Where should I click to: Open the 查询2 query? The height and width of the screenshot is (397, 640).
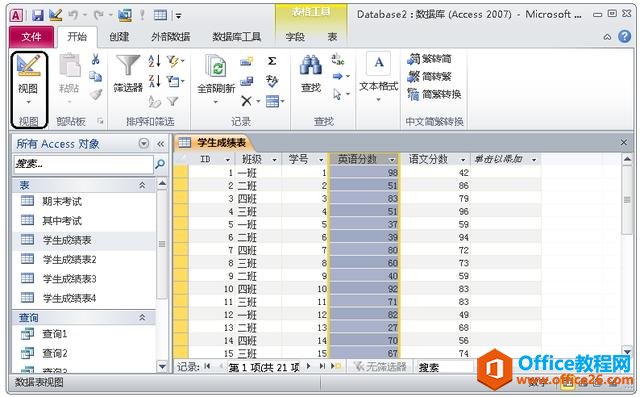[x=54, y=353]
